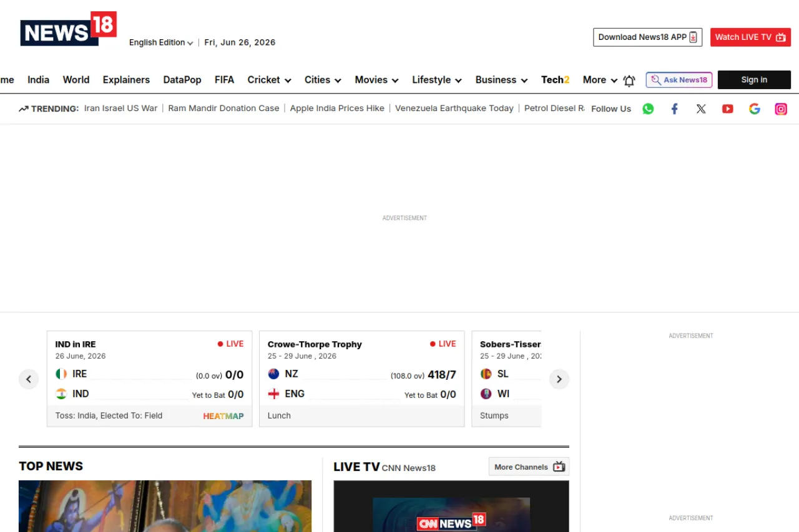Click the West Indies team icon
Screen dimensions: 799x532
(x=486, y=394)
